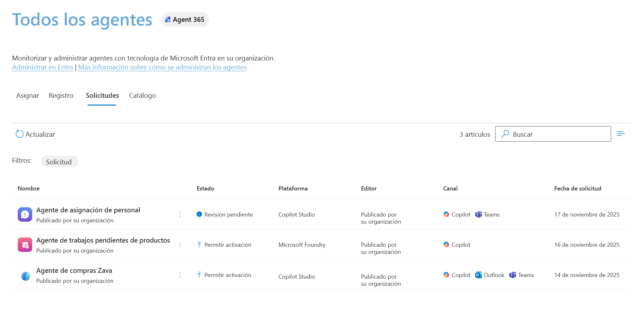Click the Actualizar button label

pyautogui.click(x=40, y=134)
